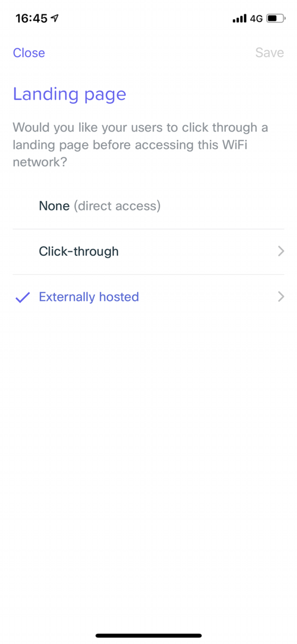297x644 pixels.
Task: Tap the location arrow in the status bar
Action: point(53,18)
